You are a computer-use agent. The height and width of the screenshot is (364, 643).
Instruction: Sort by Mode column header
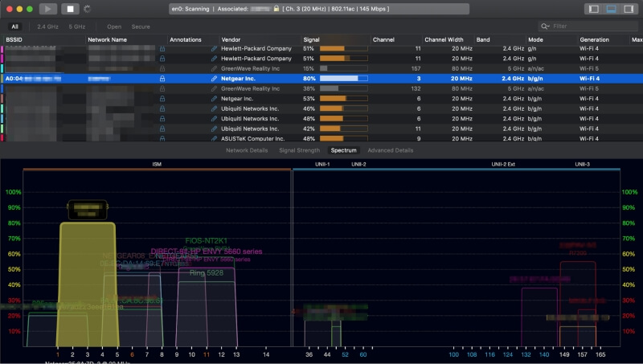535,39
